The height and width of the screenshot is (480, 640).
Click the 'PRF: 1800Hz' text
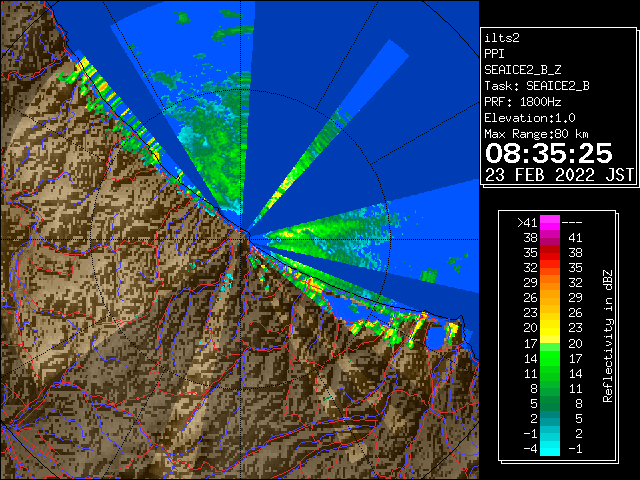pyautogui.click(x=523, y=102)
